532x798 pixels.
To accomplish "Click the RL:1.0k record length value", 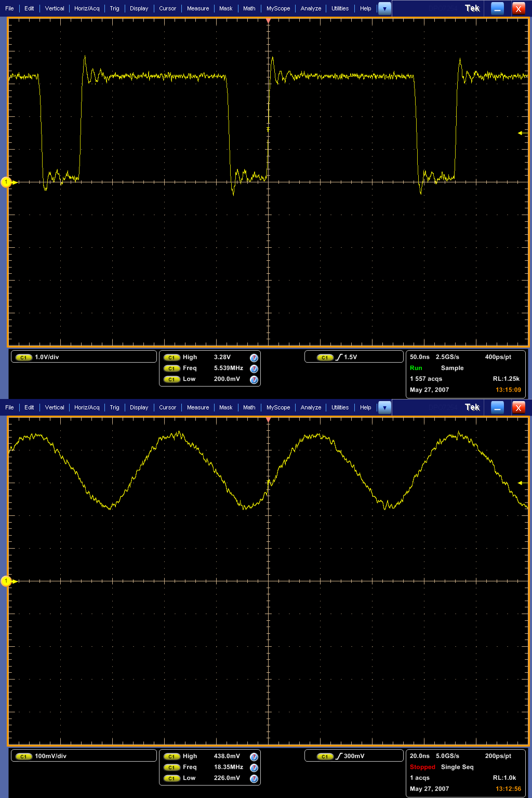I will pos(504,778).
